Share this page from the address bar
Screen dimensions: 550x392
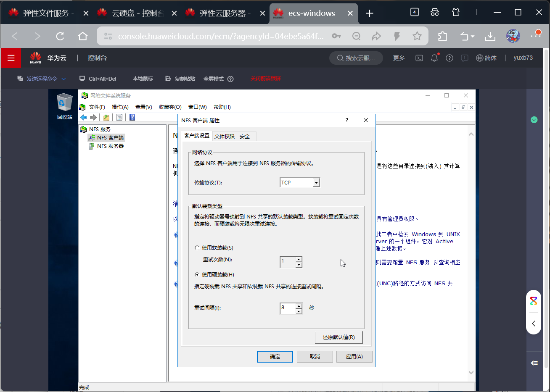(x=376, y=36)
